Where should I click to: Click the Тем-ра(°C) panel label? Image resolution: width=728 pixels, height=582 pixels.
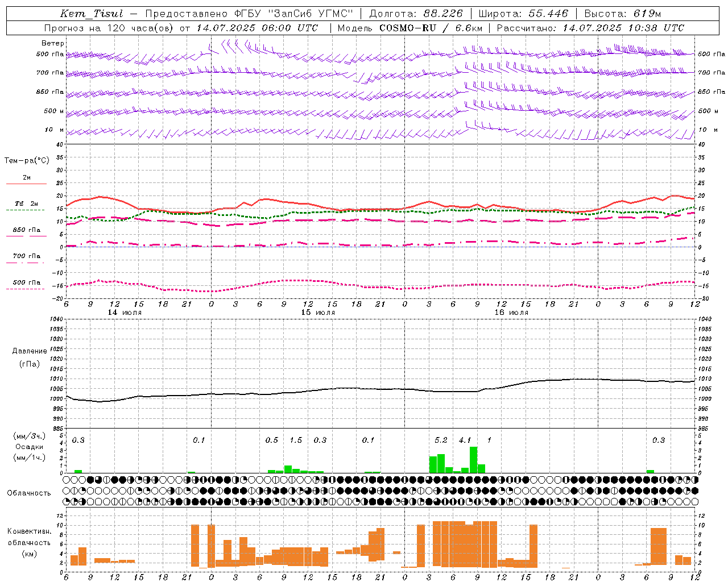(27, 161)
